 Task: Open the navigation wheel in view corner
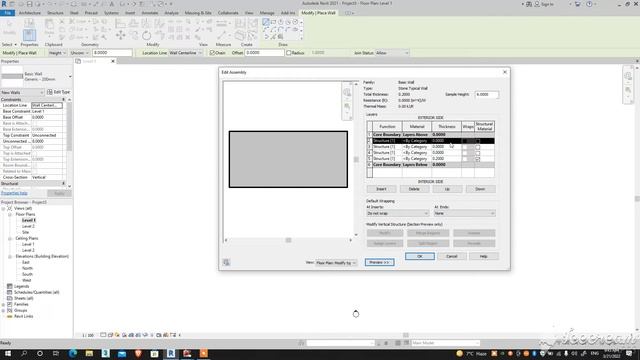[x=628, y=76]
